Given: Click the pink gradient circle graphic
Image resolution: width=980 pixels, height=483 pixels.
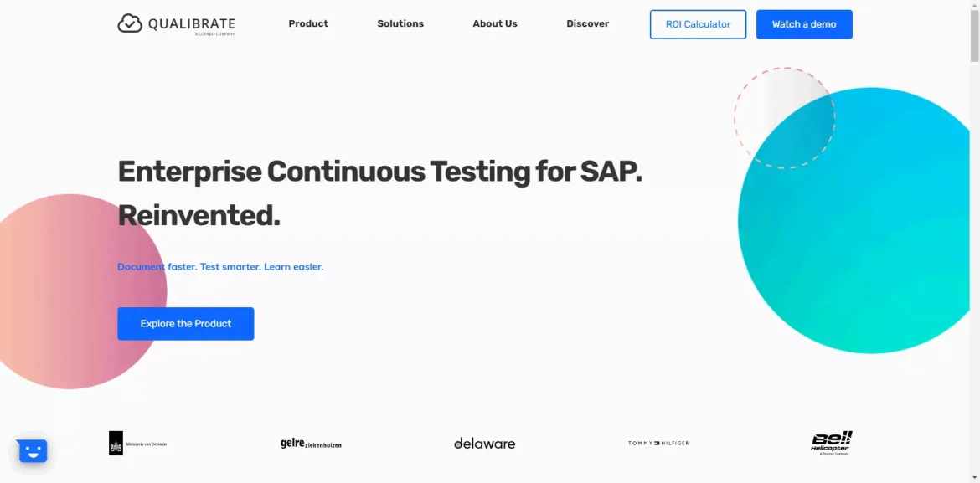Looking at the screenshot, I should (x=75, y=291).
